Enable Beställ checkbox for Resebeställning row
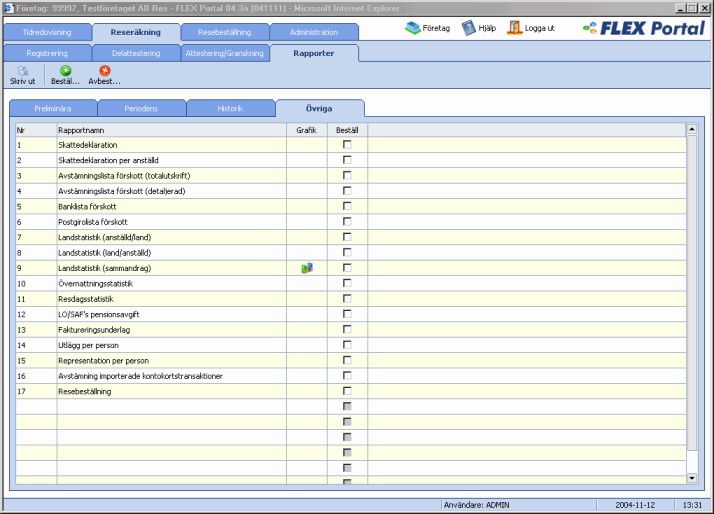The image size is (714, 514). coord(348,391)
